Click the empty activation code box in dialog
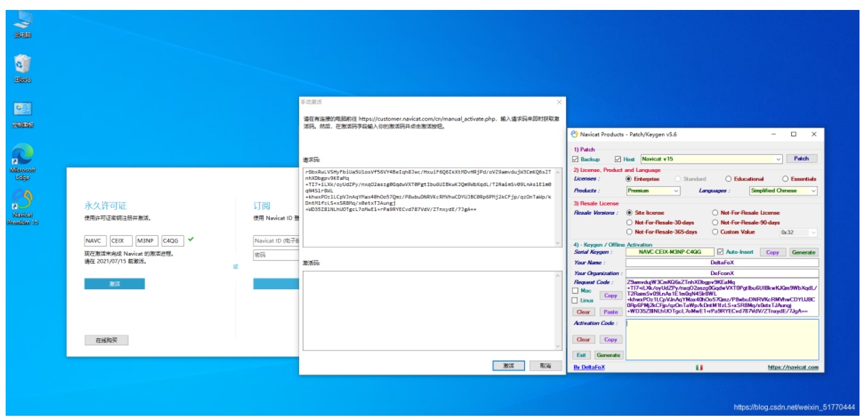868x420 pixels. [433, 311]
